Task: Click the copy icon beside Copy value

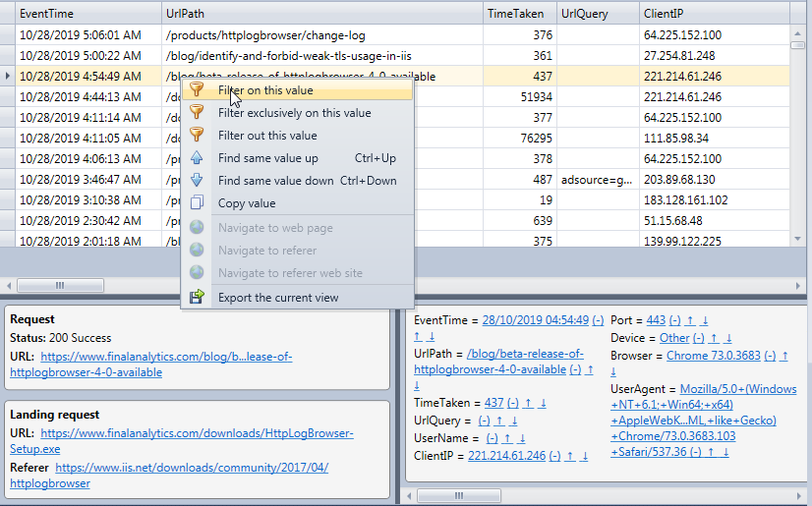Action: pyautogui.click(x=197, y=202)
